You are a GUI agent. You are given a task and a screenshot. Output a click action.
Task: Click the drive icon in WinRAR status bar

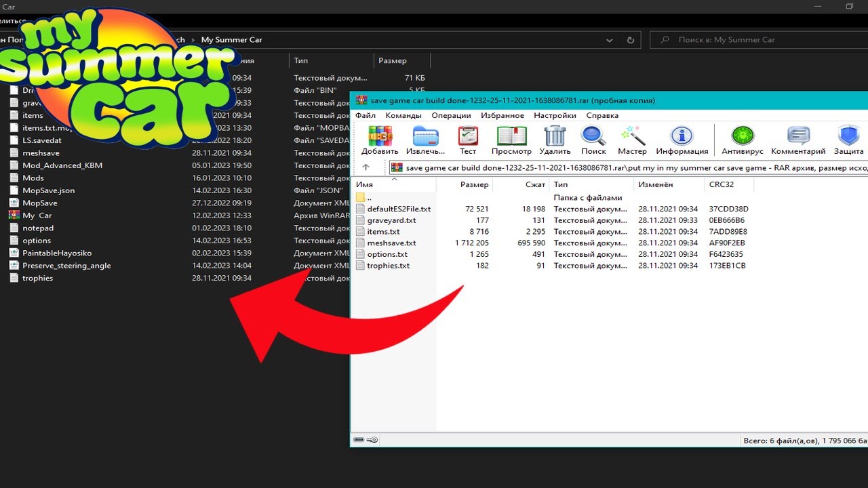tap(359, 440)
